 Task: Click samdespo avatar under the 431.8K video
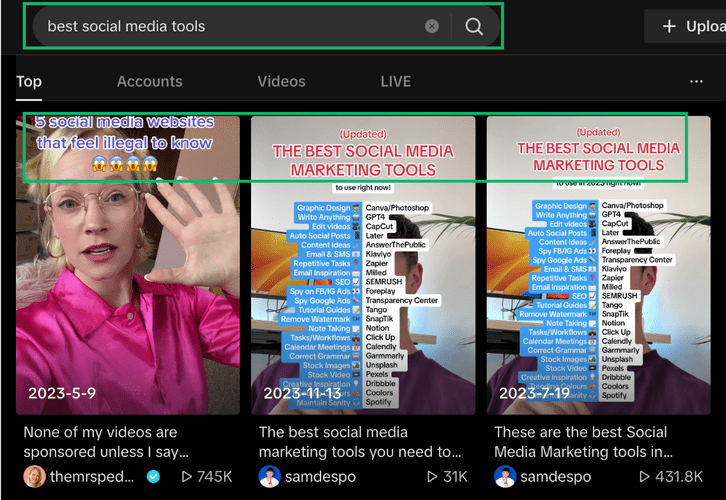click(505, 476)
